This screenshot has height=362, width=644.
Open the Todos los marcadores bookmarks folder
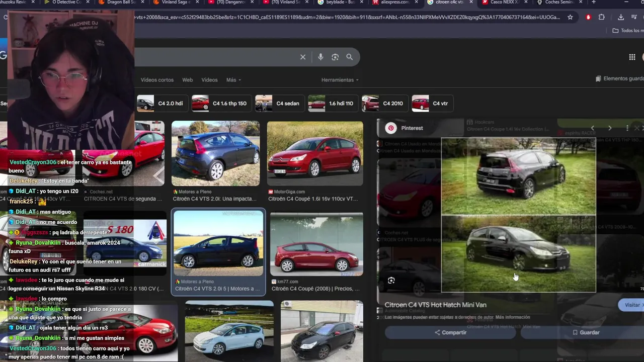pos(628,31)
